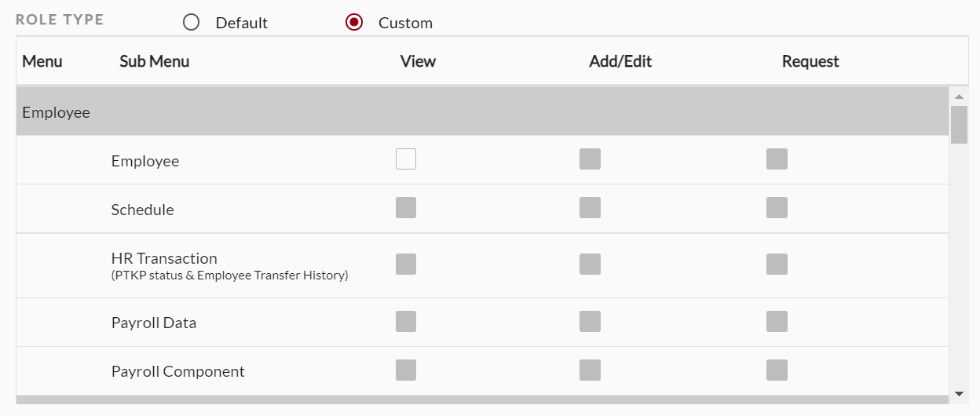Screen dimensions: 980x416
Task: Check Add/Edit for HR Transaction
Action: [x=590, y=265]
